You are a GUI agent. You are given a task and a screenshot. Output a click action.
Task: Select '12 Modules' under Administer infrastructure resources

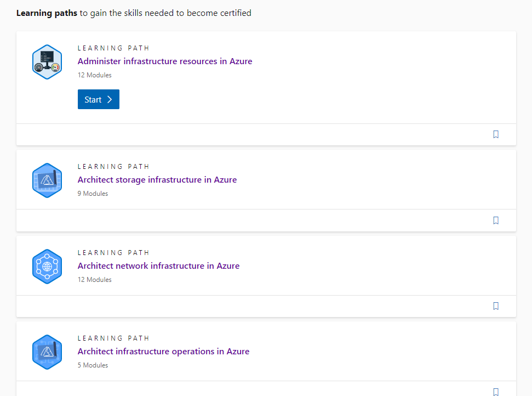coord(95,75)
